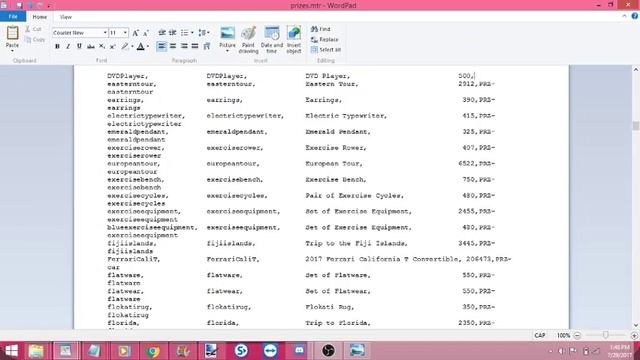The height and width of the screenshot is (360, 640).
Task: Click the Cut scissors button
Action: click(33, 29)
